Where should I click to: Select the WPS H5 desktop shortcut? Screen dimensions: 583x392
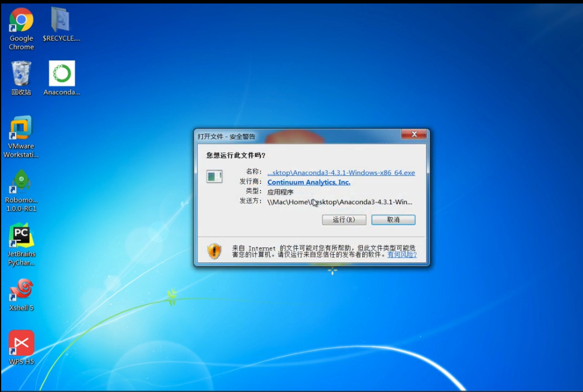[21, 348]
